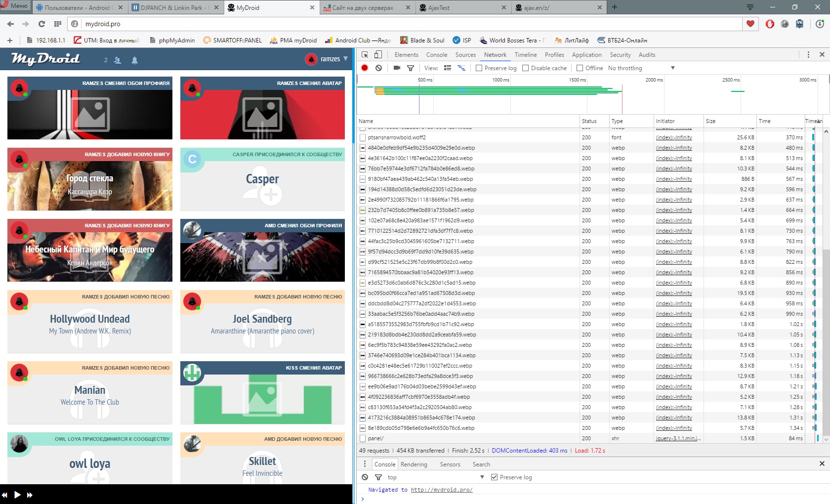Open the Application tab
The height and width of the screenshot is (504, 830).
pyautogui.click(x=586, y=55)
